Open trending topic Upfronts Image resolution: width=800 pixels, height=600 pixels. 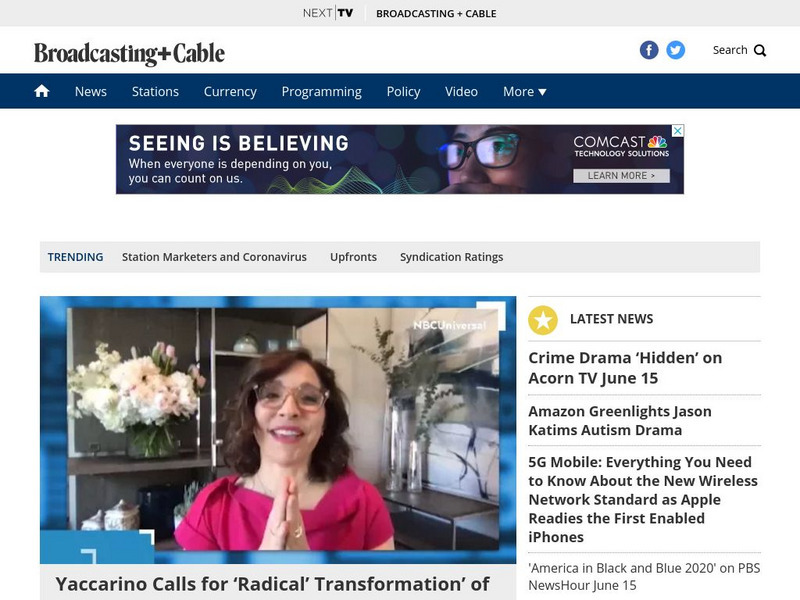353,257
